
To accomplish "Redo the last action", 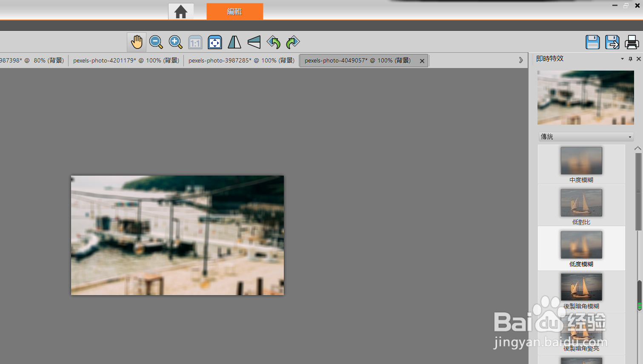I will [293, 42].
